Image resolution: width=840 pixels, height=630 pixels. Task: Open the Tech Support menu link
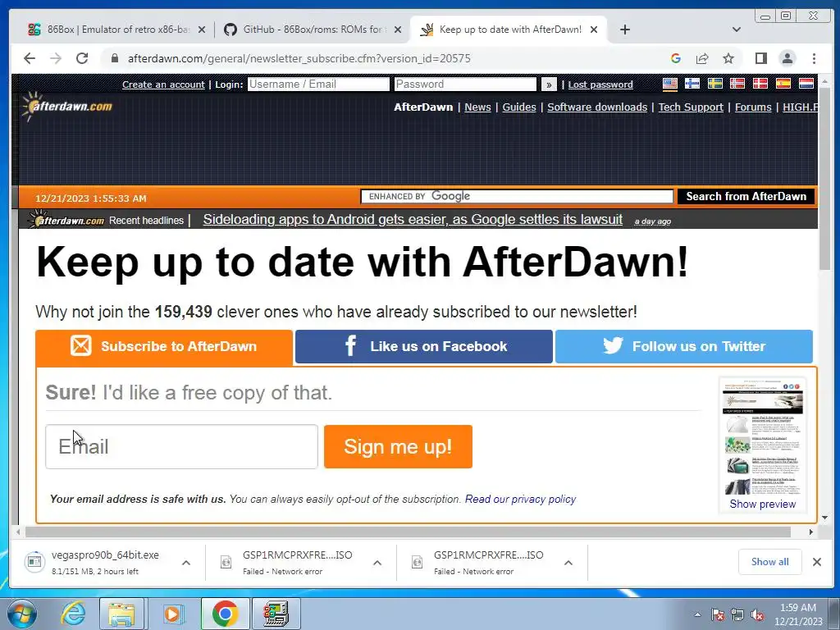[691, 107]
